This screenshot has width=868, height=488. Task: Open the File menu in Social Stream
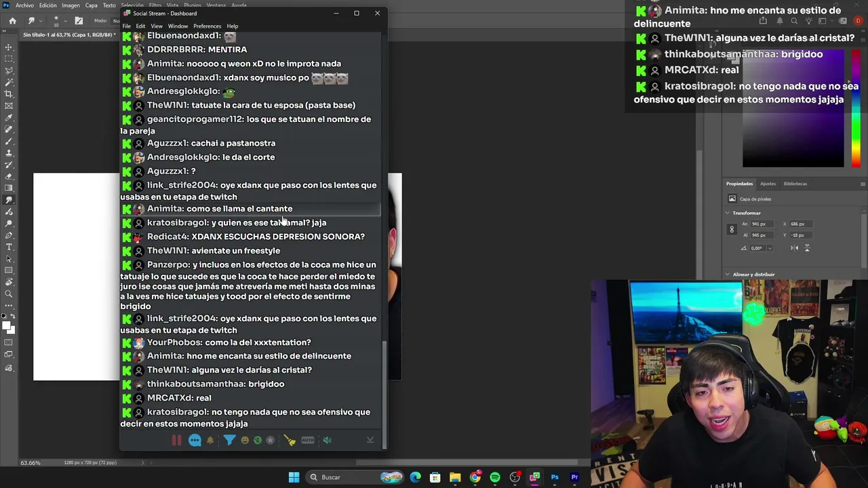click(127, 26)
